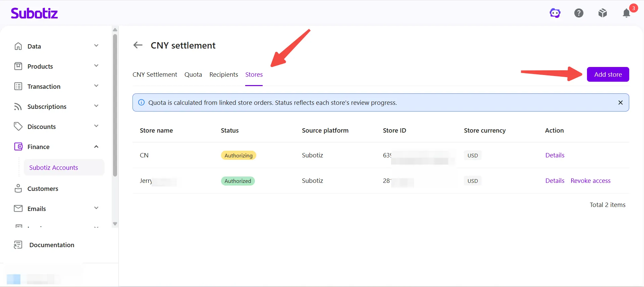Select the Stores tab
Screen dimensions: 644x287
pyautogui.click(x=254, y=74)
